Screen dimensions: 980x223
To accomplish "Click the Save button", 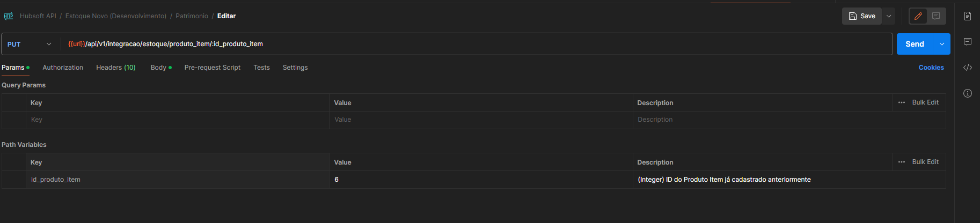I will 862,16.
